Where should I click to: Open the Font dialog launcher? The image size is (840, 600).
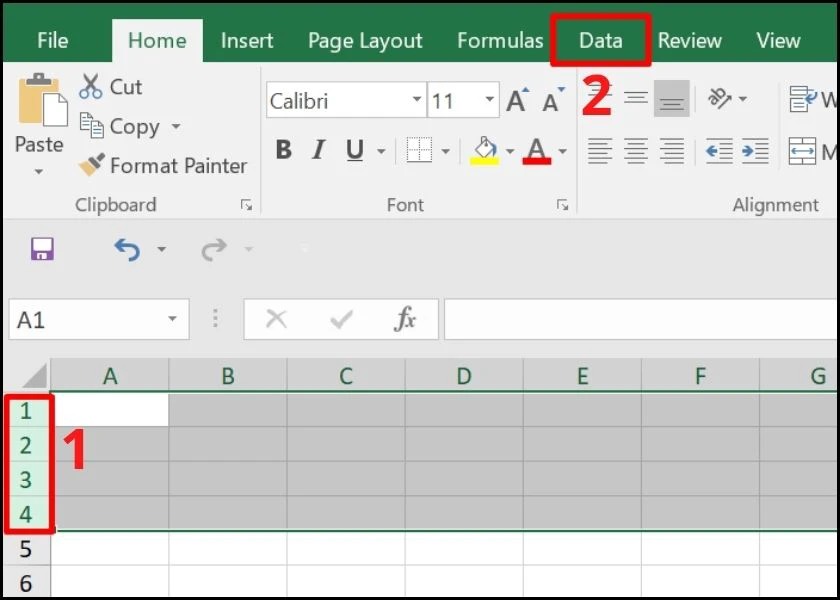562,205
